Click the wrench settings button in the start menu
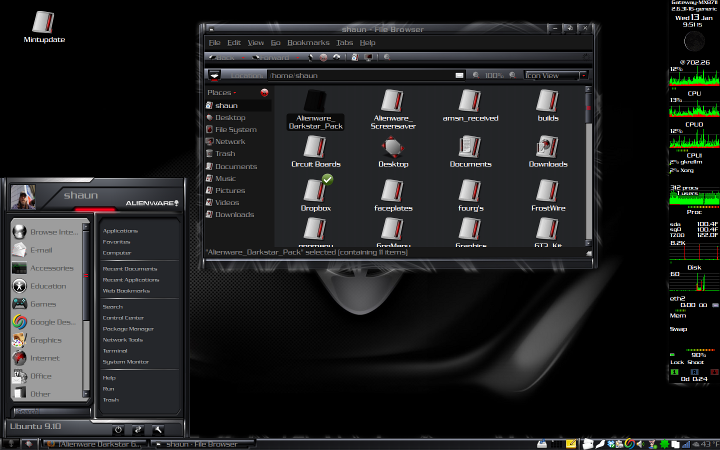The height and width of the screenshot is (450, 720). click(158, 430)
